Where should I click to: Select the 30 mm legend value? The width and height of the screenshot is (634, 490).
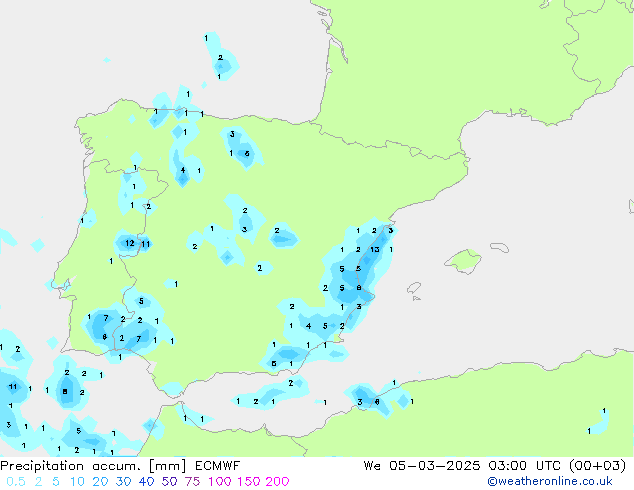coord(123,482)
